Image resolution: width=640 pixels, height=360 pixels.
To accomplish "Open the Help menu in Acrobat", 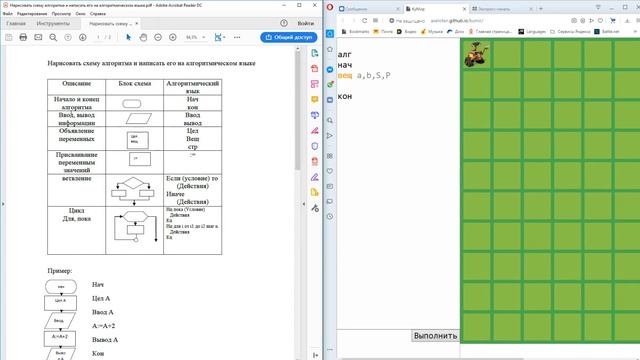I will (x=98, y=13).
